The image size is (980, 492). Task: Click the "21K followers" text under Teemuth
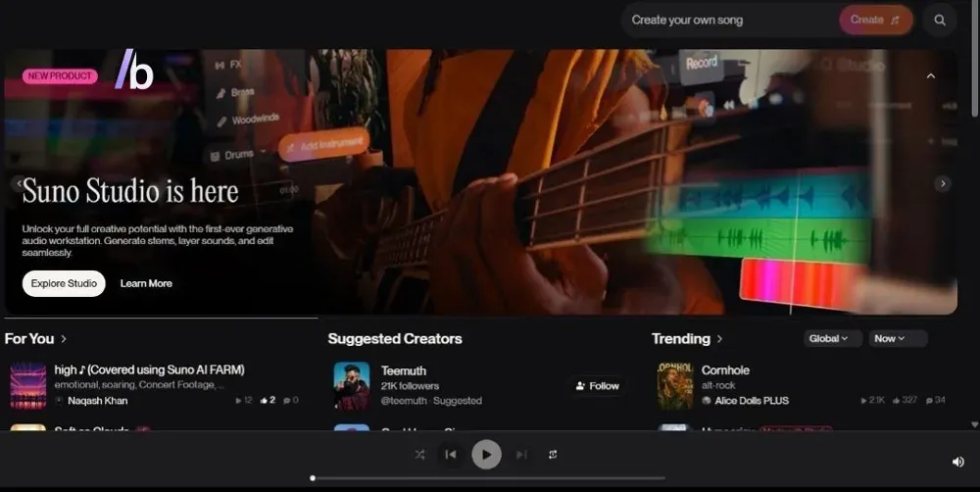410,386
